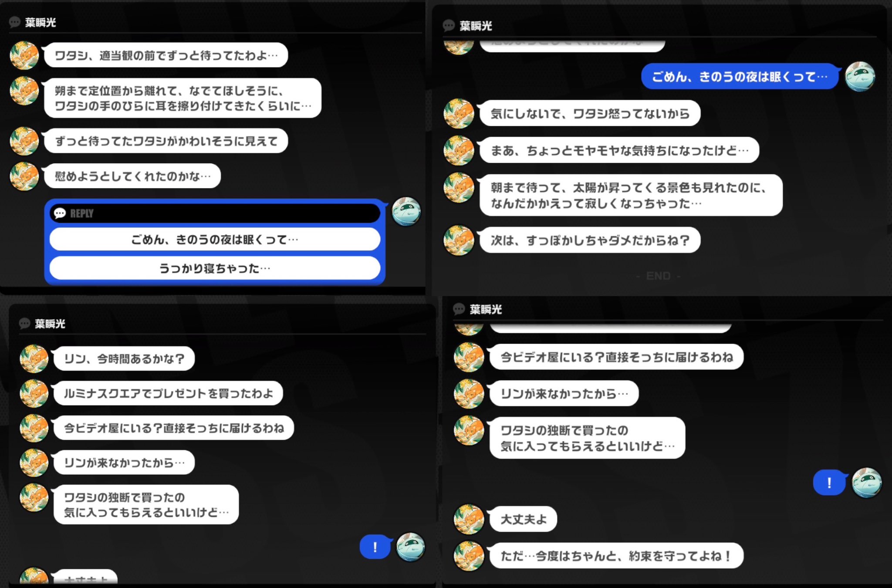
Task: Click the blue exclamation bubble in bottom-left chat
Action: coord(375,547)
